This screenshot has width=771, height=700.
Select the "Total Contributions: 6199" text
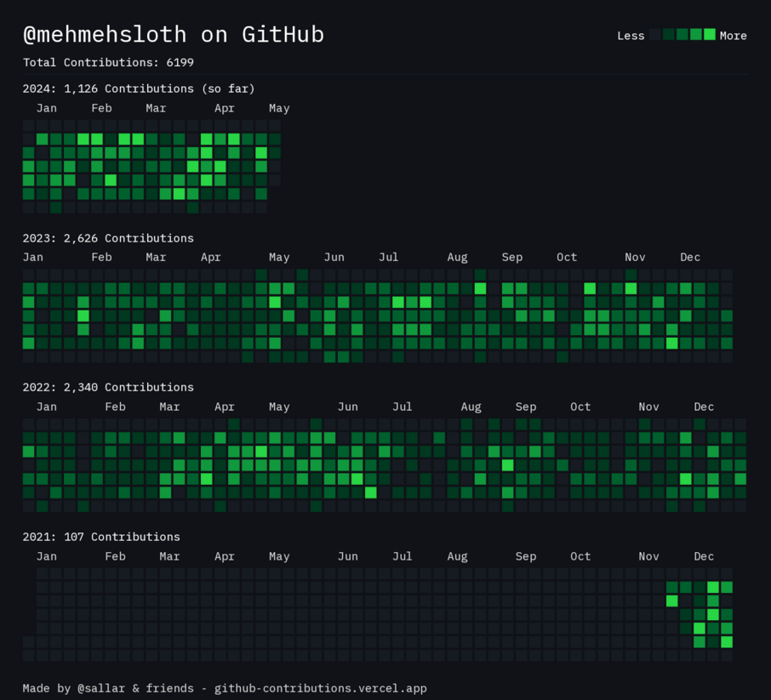click(108, 62)
